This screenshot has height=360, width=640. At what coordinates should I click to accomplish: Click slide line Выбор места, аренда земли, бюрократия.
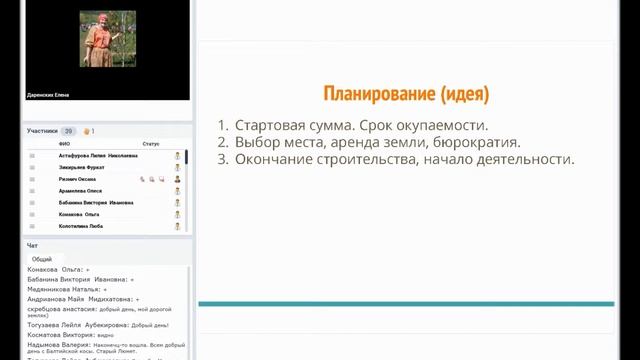point(378,142)
